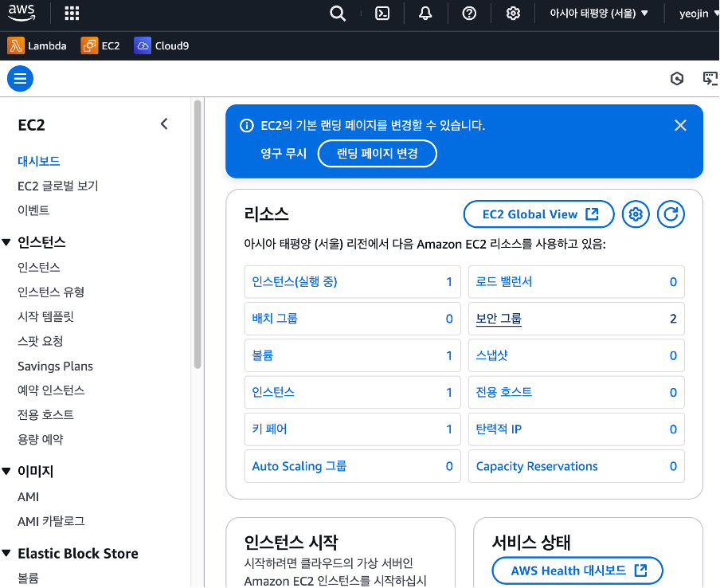Screen dimensions: 720x588
Task: Click the 인스턴스 시작 heading
Action: point(292,543)
